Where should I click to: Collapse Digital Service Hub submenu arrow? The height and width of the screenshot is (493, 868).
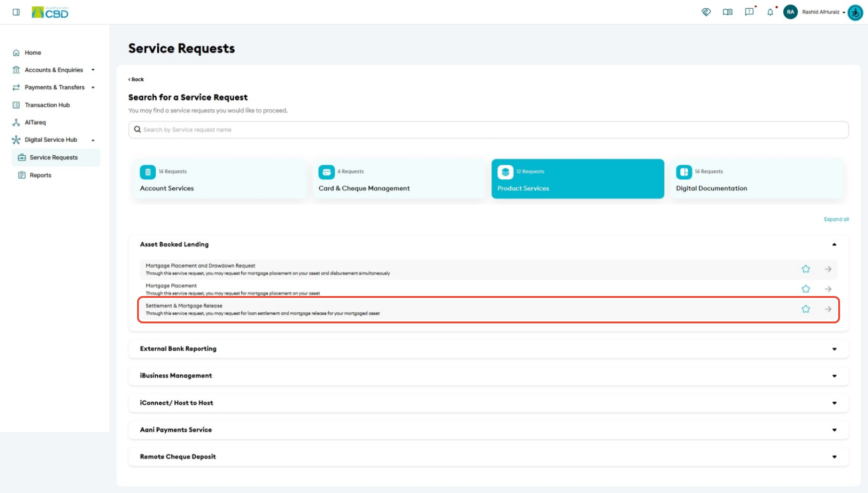(x=93, y=140)
